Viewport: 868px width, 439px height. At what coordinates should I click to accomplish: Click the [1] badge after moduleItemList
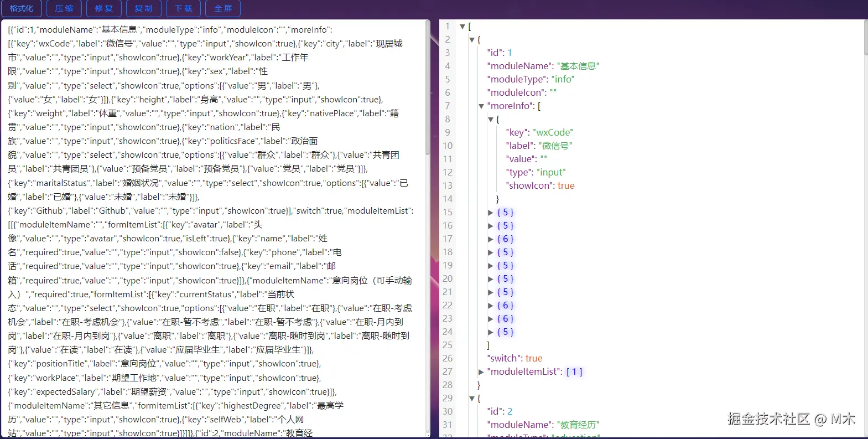click(574, 372)
